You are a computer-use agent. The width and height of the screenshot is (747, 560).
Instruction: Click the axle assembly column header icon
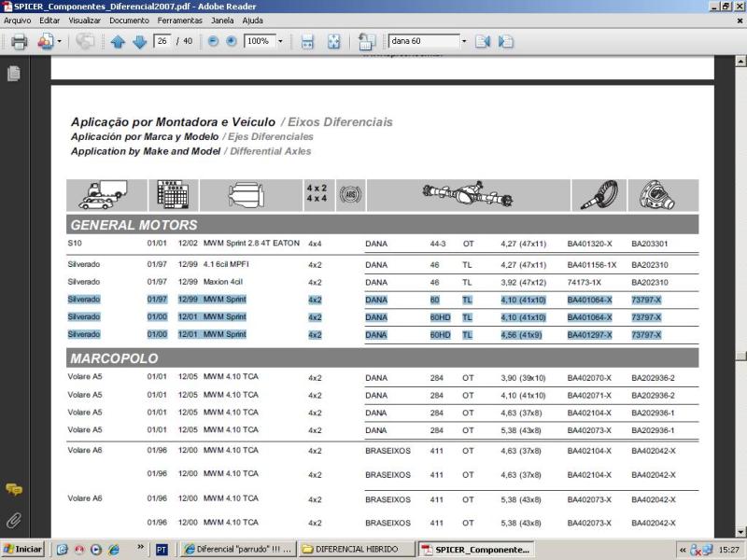(468, 193)
